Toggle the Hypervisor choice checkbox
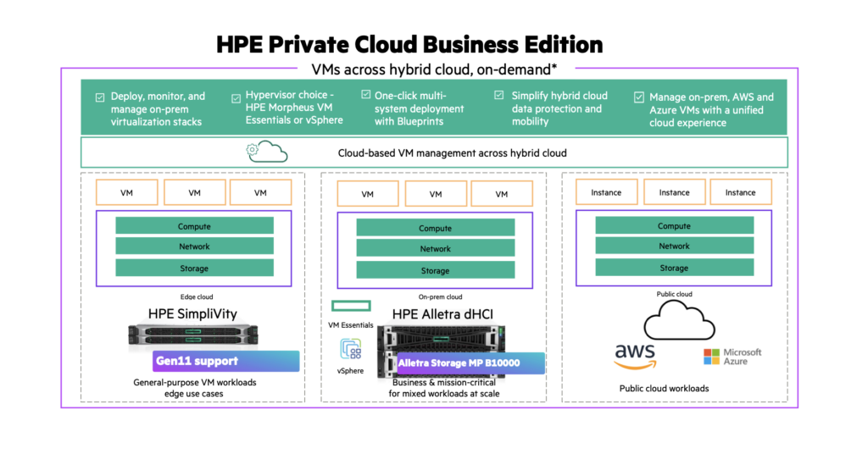The height and width of the screenshot is (454, 868). [x=236, y=98]
